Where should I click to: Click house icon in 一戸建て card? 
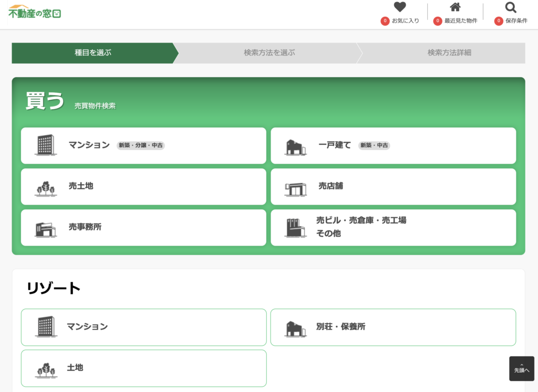point(295,147)
